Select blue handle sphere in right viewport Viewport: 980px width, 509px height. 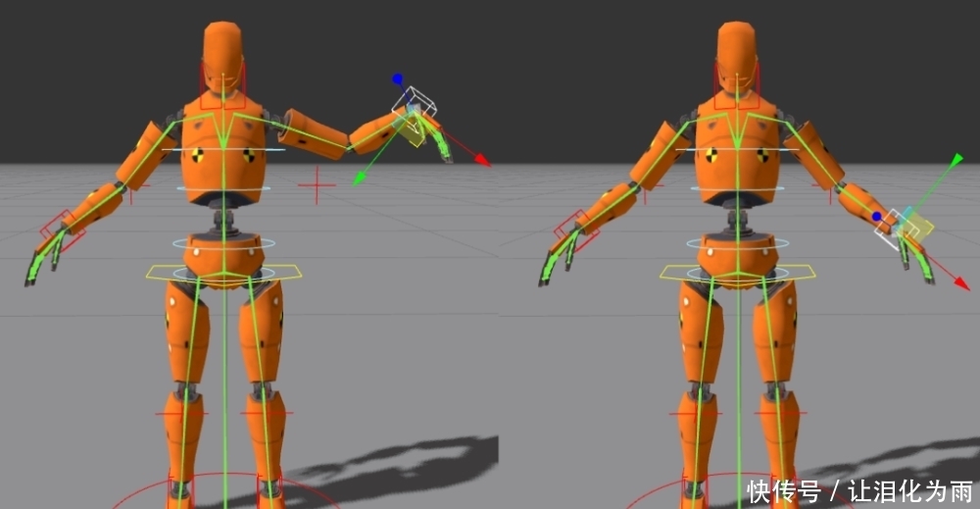877,217
